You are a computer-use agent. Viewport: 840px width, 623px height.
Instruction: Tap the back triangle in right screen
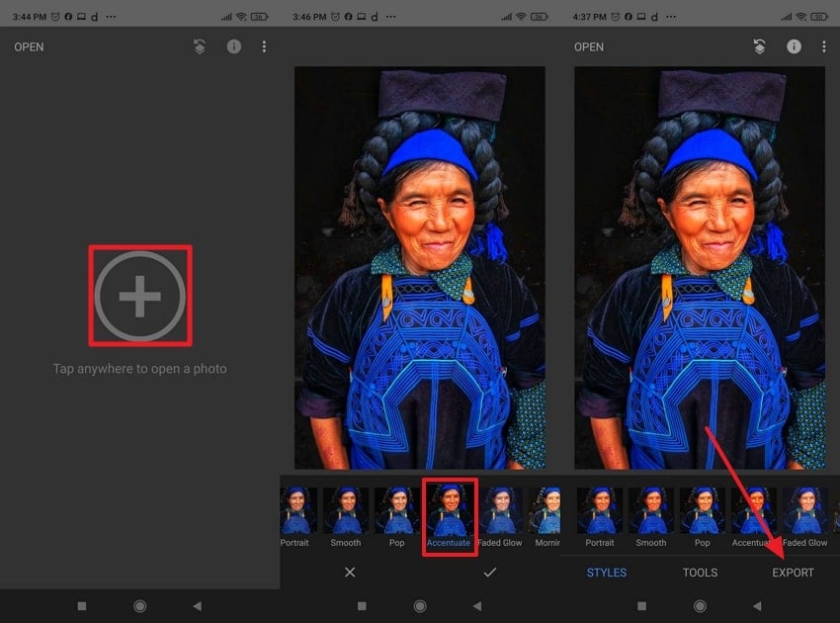757,606
